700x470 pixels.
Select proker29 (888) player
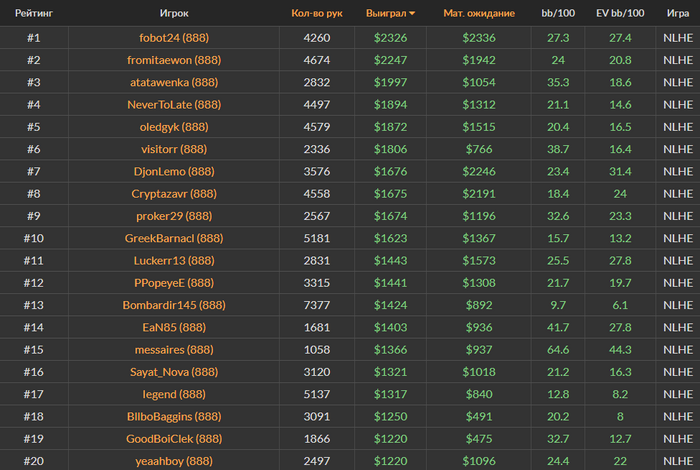point(174,216)
